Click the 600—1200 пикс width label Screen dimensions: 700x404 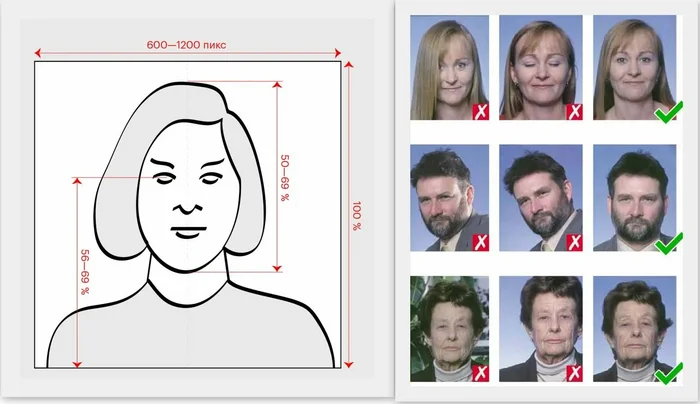pyautogui.click(x=186, y=45)
